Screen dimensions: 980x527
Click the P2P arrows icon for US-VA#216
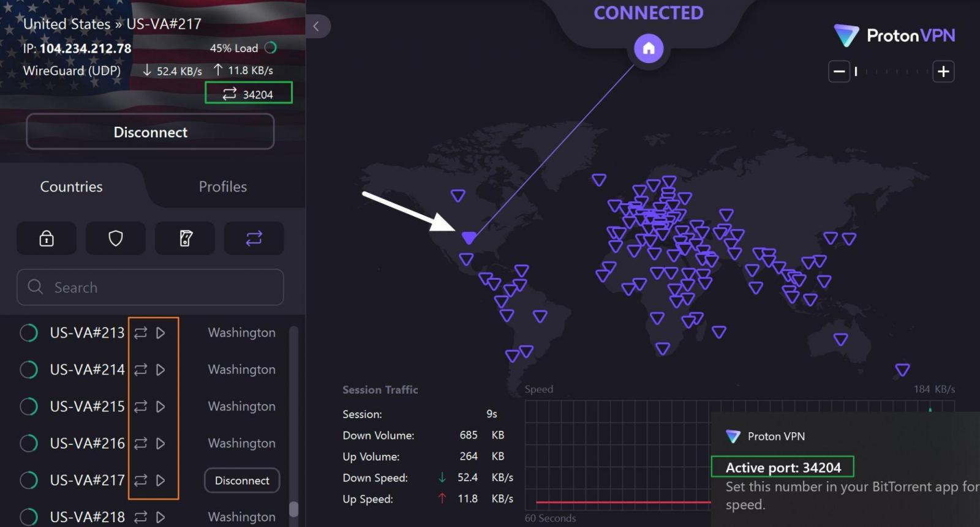[x=141, y=443]
